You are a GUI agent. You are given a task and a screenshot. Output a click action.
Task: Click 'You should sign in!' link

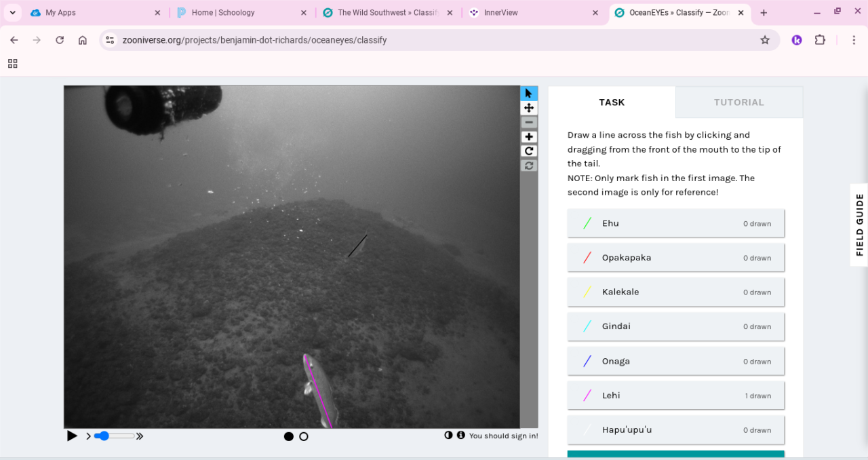[504, 436]
